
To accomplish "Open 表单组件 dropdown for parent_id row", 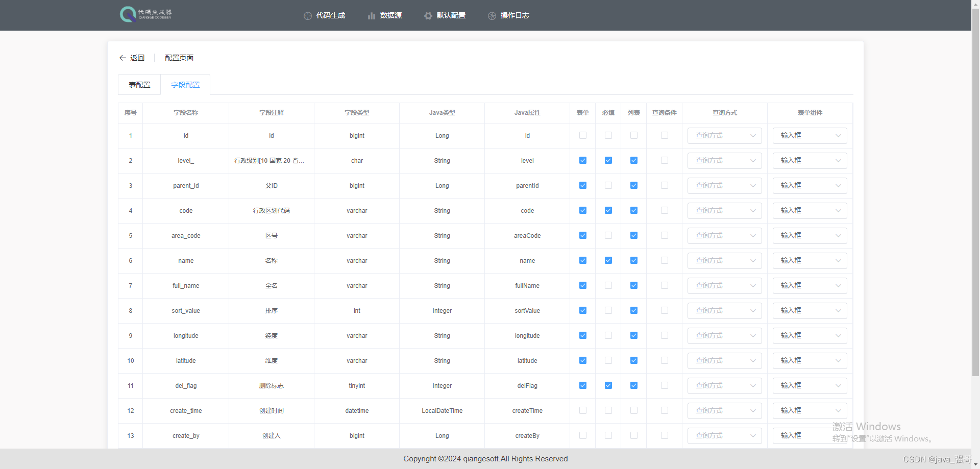I will (810, 186).
